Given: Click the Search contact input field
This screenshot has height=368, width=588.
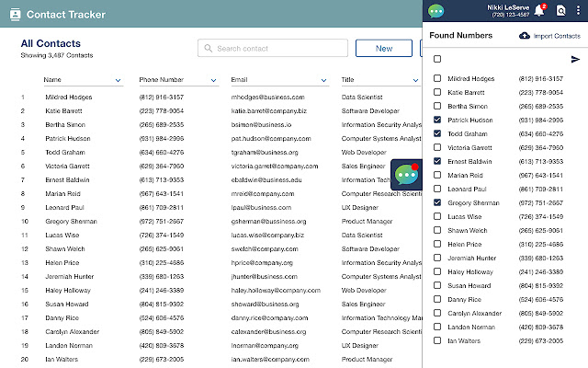Looking at the screenshot, I should 272,49.
